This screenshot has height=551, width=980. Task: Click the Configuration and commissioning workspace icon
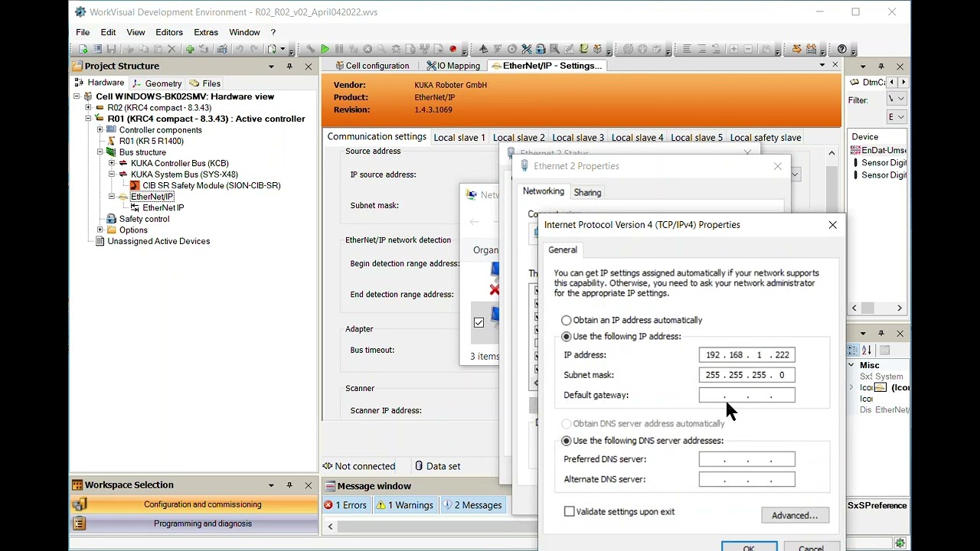point(79,504)
